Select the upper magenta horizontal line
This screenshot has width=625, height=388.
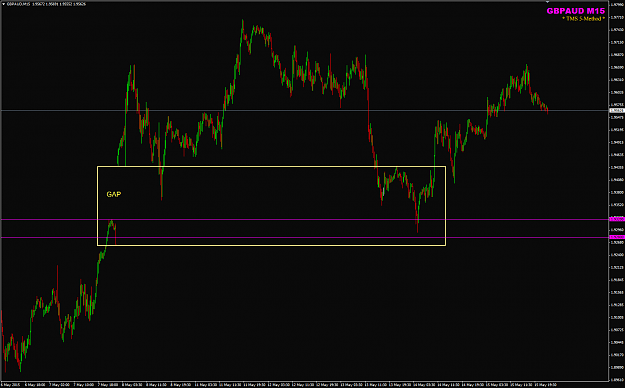[305, 219]
